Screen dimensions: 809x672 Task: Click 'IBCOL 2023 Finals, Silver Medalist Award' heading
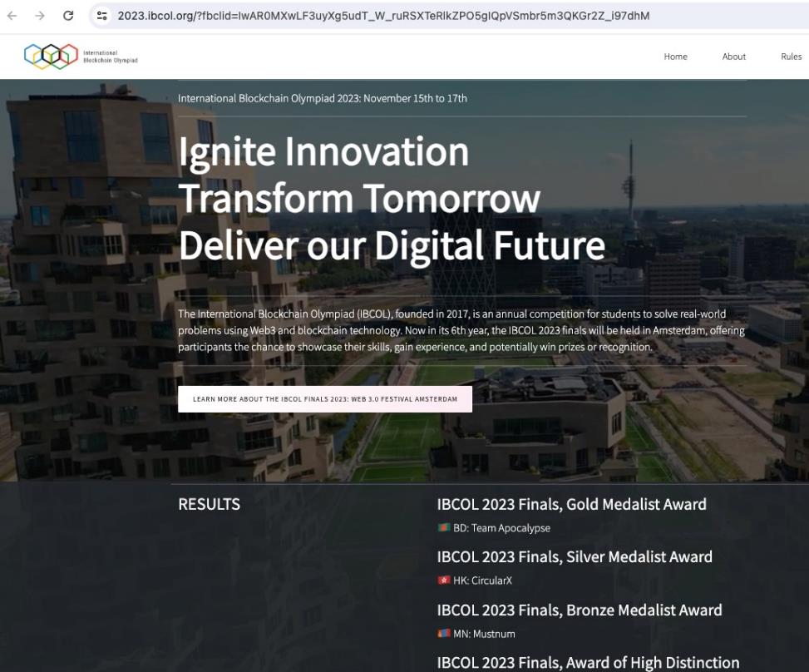575,557
